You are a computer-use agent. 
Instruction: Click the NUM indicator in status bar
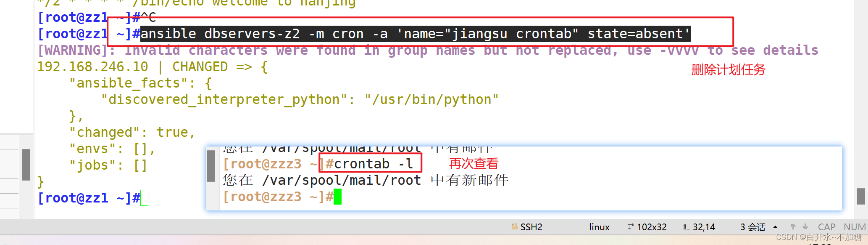click(855, 227)
